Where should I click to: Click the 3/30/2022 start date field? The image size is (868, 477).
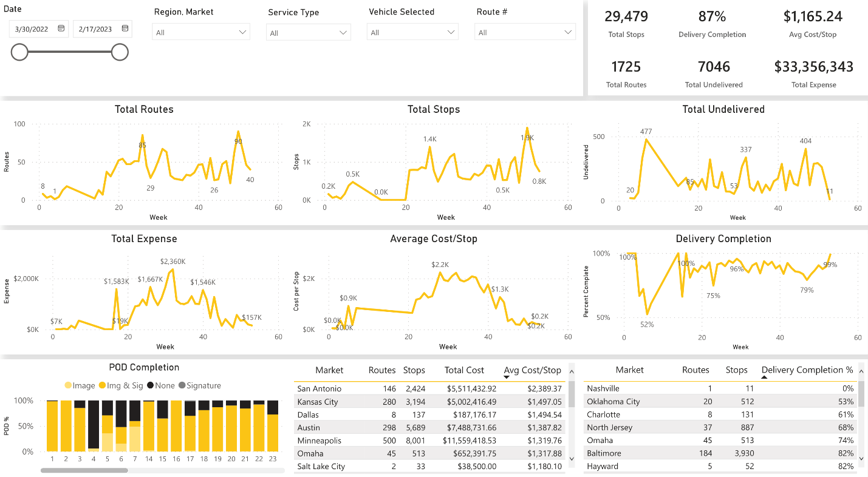[x=34, y=29]
